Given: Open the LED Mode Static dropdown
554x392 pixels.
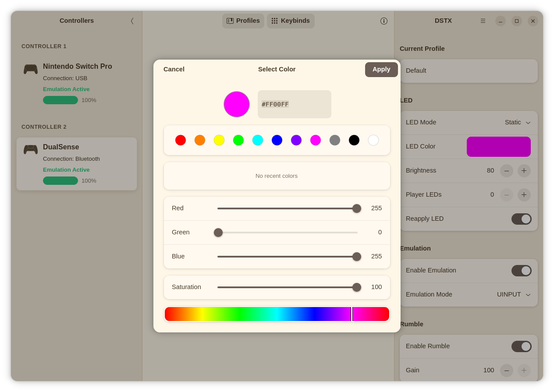Looking at the screenshot, I should point(518,123).
